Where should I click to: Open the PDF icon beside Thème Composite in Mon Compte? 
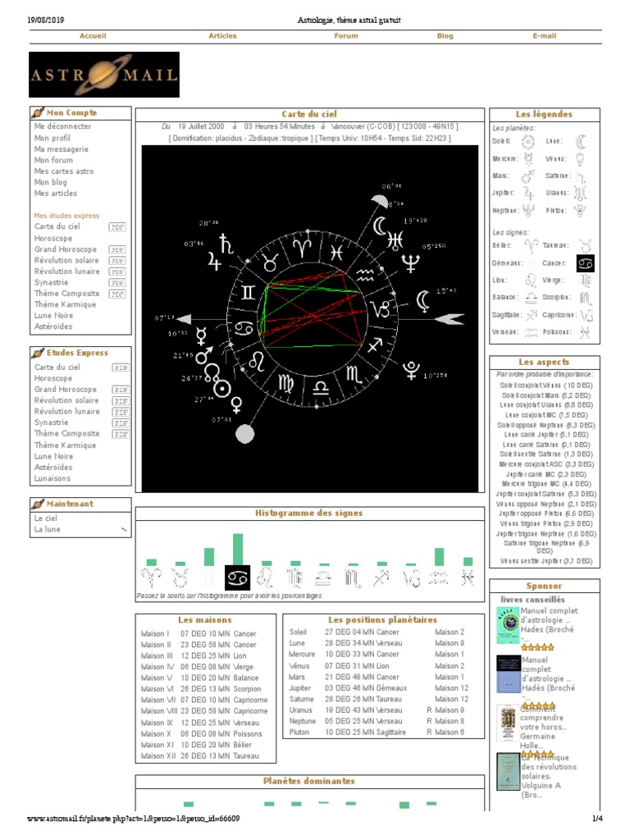(x=117, y=294)
